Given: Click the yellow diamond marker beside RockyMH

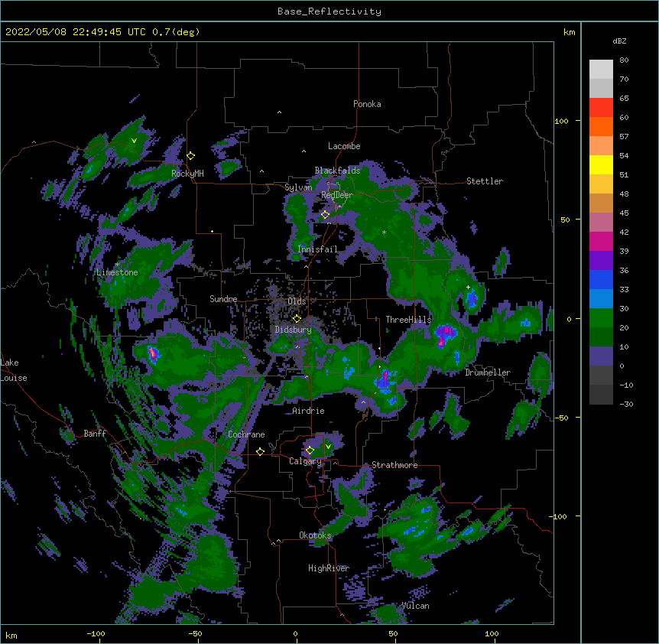Looking at the screenshot, I should pyautogui.click(x=191, y=156).
